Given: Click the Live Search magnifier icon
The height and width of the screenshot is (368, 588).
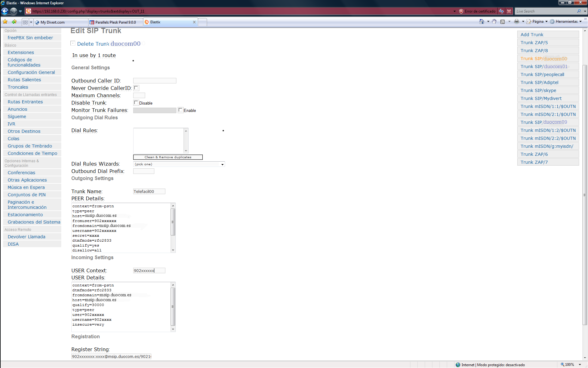Looking at the screenshot, I should pos(579,11).
